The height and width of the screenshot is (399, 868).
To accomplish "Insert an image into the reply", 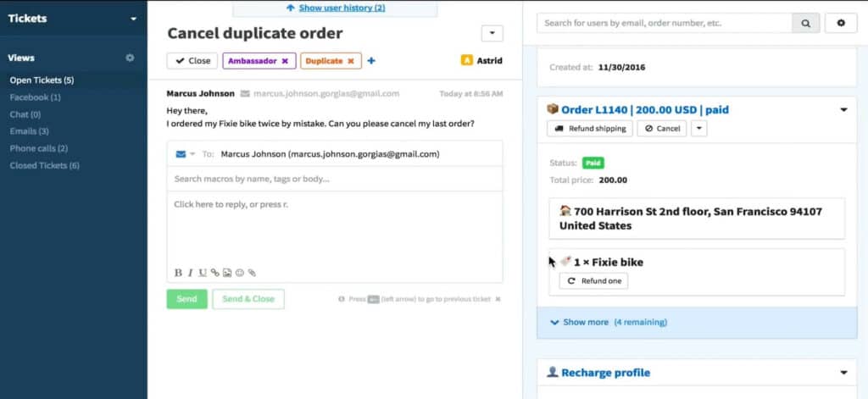I will coord(227,273).
